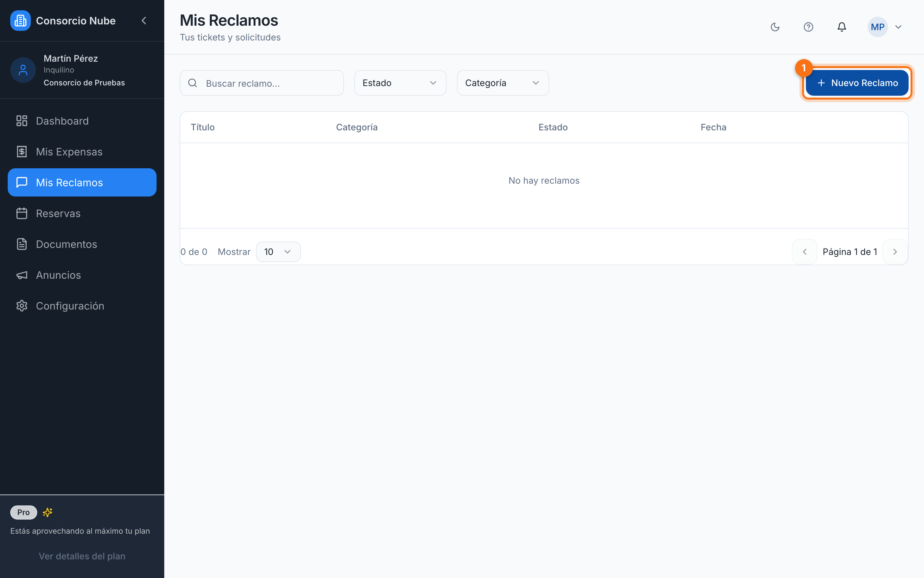Open Mis Expensas section
Screen dimensions: 924x578
coord(82,152)
